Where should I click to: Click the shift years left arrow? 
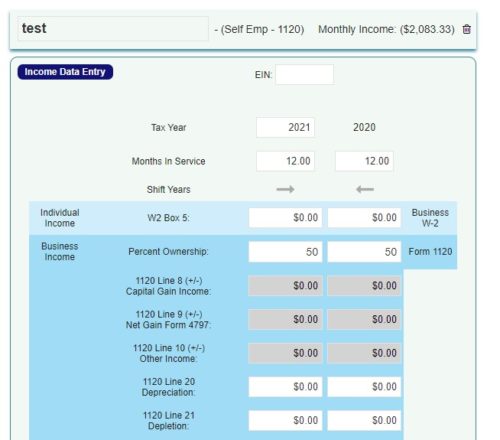click(365, 189)
